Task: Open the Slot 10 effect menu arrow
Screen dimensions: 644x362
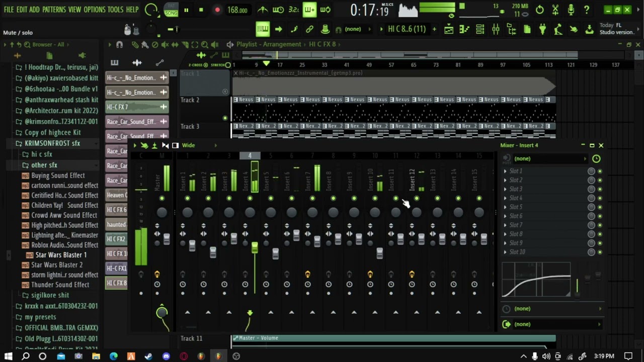Action: coord(505,252)
